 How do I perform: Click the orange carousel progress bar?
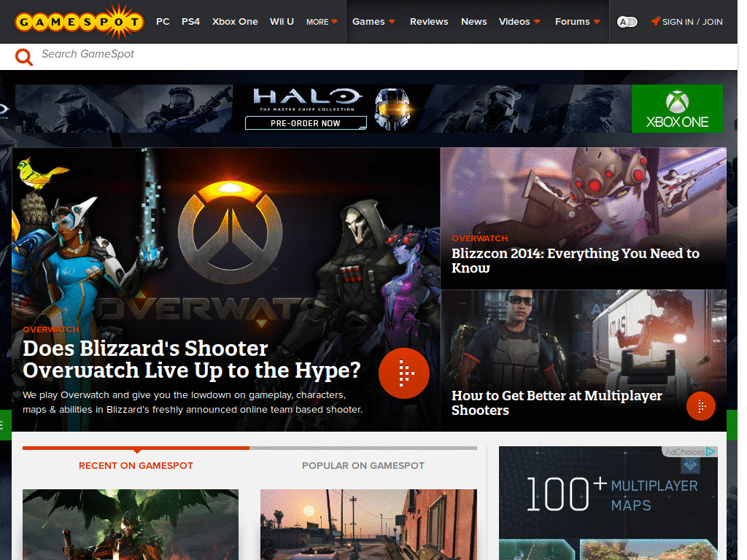pyautogui.click(x=135, y=448)
